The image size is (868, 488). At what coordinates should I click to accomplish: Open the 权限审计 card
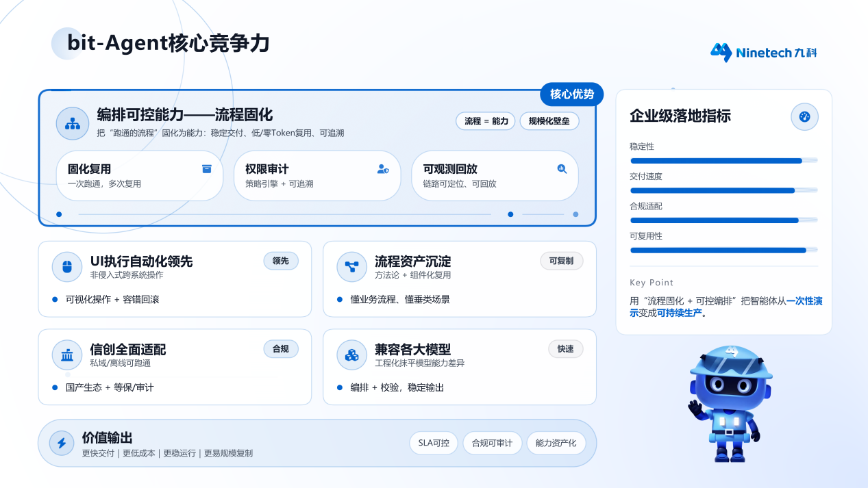pos(317,176)
